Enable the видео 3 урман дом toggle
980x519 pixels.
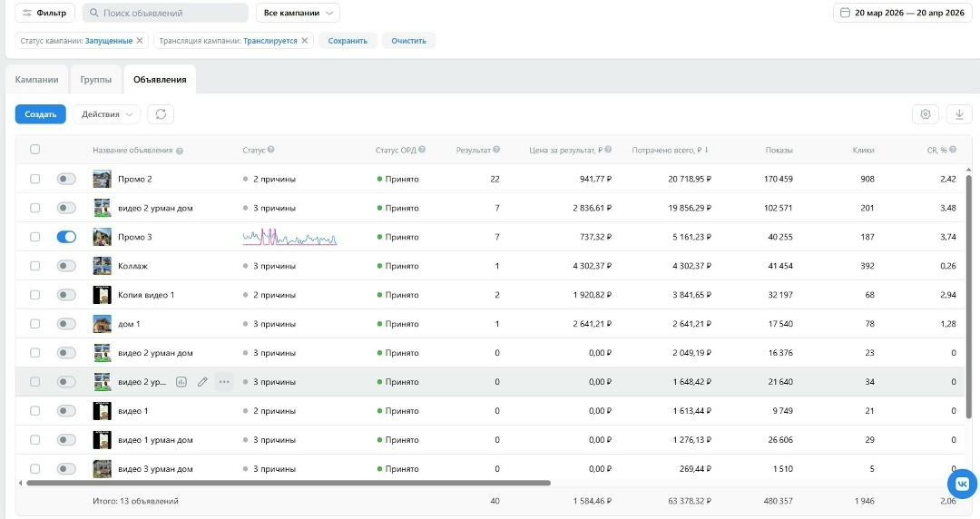66,468
